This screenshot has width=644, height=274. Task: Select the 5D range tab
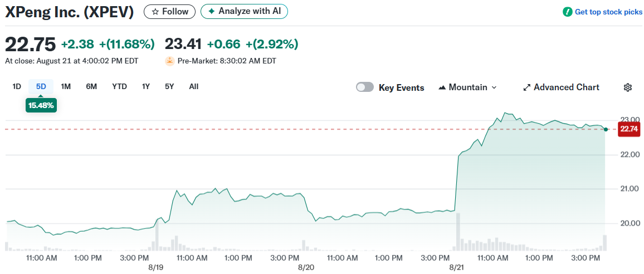[x=41, y=87]
